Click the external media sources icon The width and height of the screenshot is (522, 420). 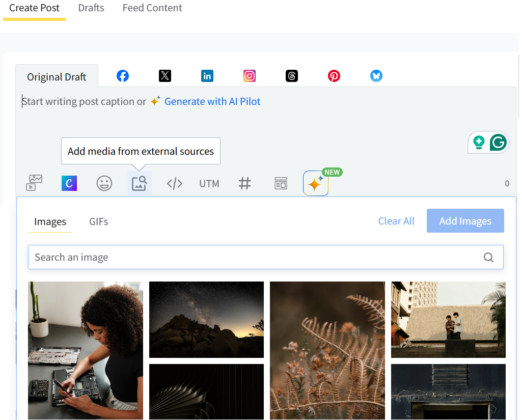pos(139,183)
